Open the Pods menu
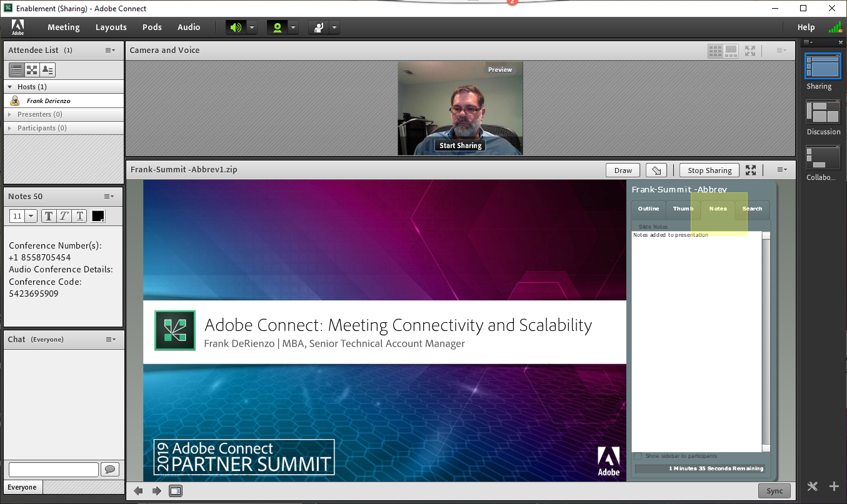This screenshot has width=847, height=504. coord(152,27)
